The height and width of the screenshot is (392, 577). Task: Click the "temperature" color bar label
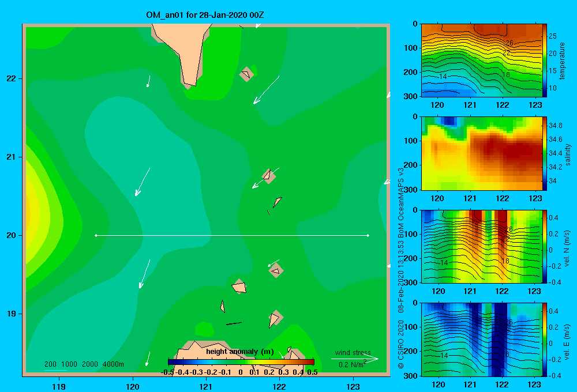562,61
